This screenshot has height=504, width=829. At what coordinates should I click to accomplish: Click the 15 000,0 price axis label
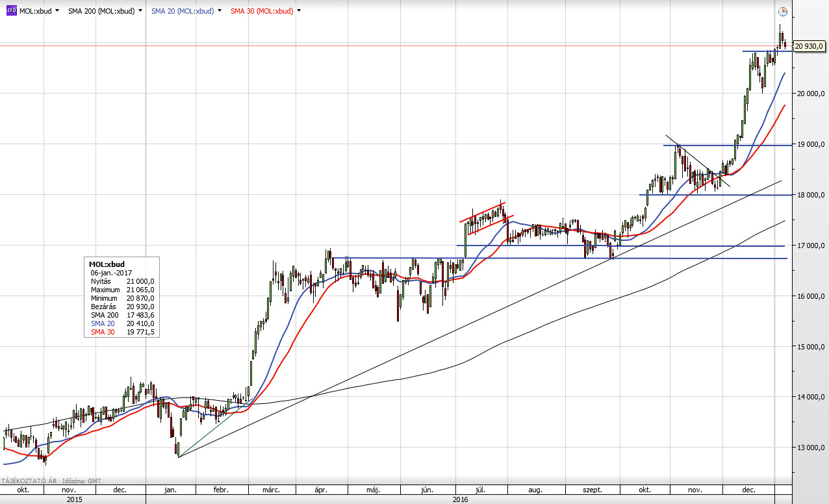coord(810,347)
